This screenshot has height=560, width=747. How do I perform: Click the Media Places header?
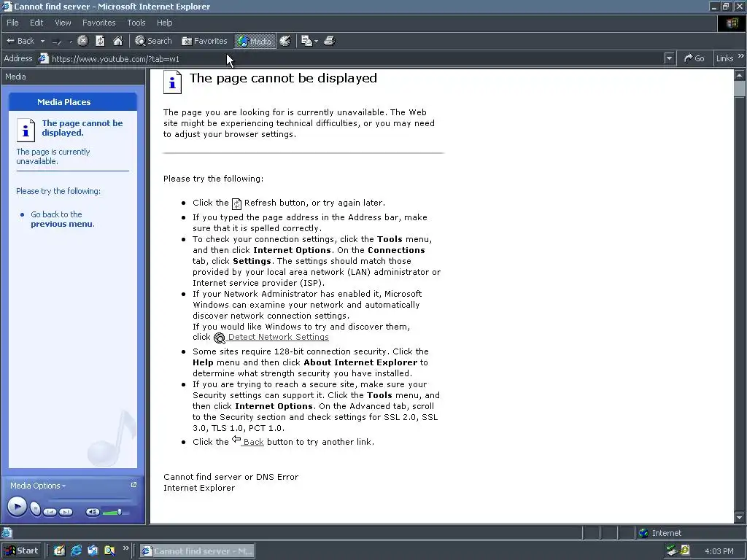73,102
